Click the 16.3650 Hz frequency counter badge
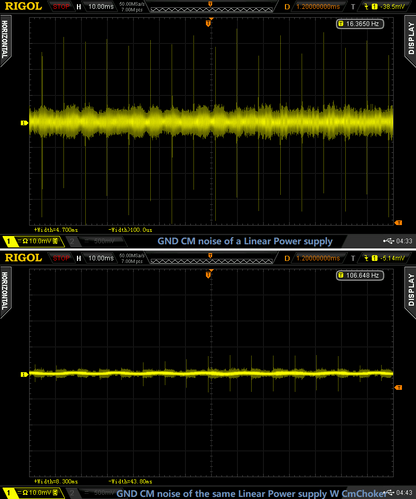Image resolution: width=416 pixels, height=499 pixels. (360, 24)
